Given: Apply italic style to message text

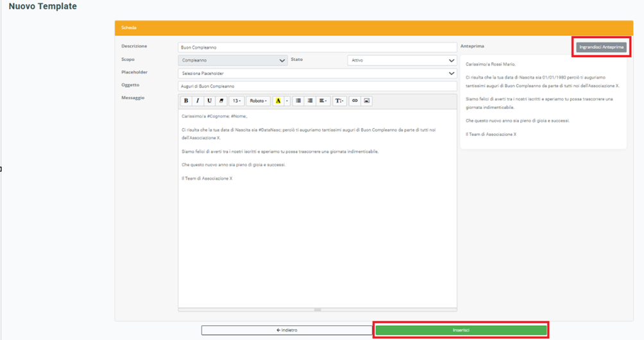Looking at the screenshot, I should pyautogui.click(x=198, y=101).
